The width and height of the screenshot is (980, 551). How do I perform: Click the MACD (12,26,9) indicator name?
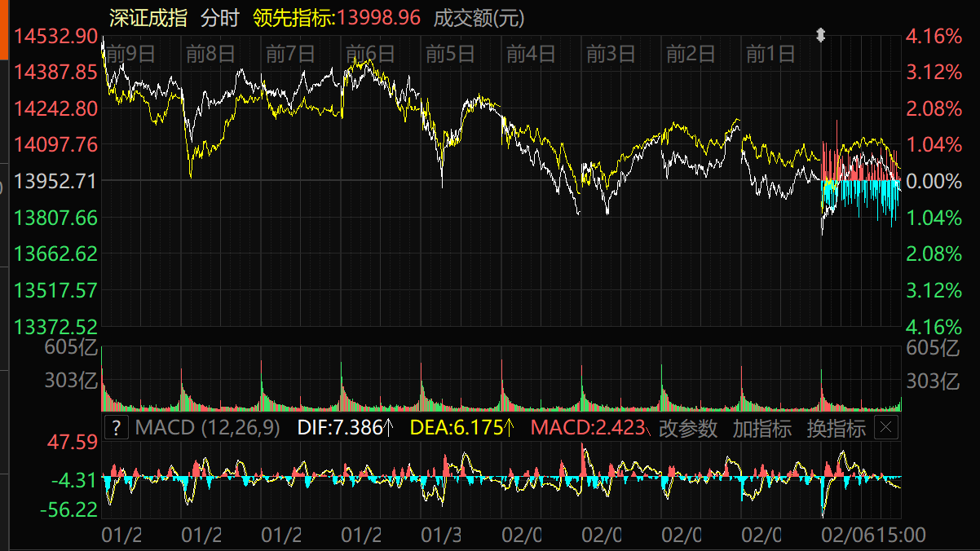click(207, 428)
